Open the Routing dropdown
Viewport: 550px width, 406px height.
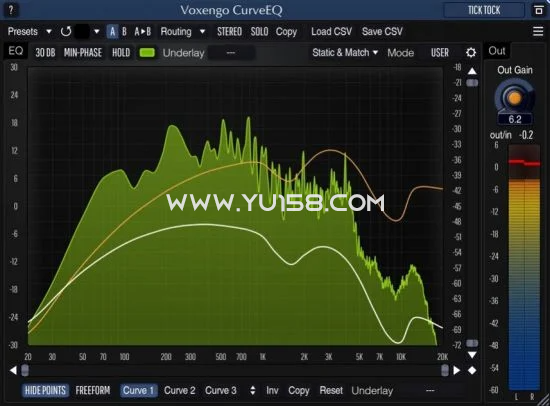point(182,32)
